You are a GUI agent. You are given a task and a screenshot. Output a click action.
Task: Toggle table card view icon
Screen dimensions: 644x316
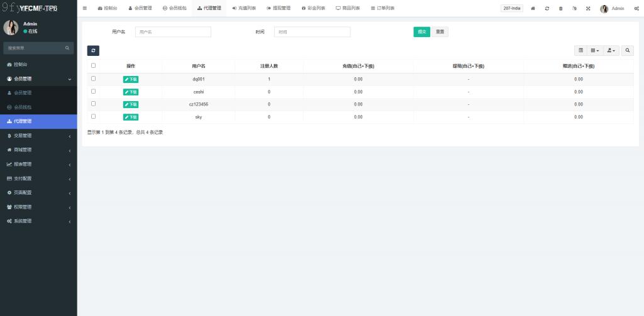tap(581, 50)
